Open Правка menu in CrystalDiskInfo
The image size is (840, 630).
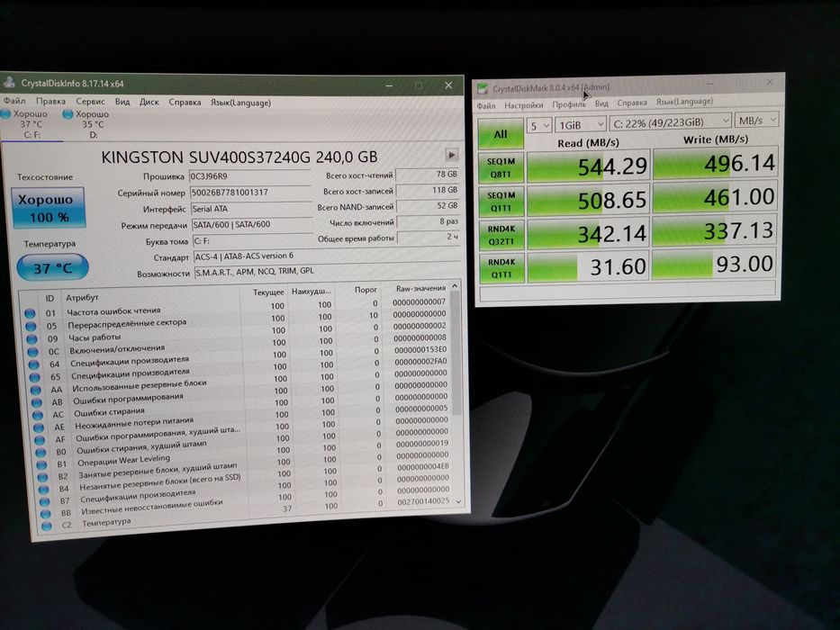point(51,101)
